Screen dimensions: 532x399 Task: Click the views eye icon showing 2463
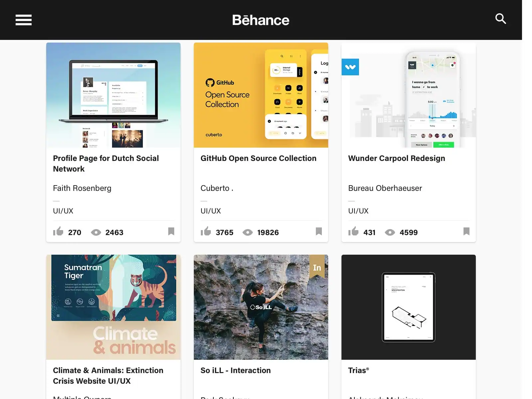[96, 232]
